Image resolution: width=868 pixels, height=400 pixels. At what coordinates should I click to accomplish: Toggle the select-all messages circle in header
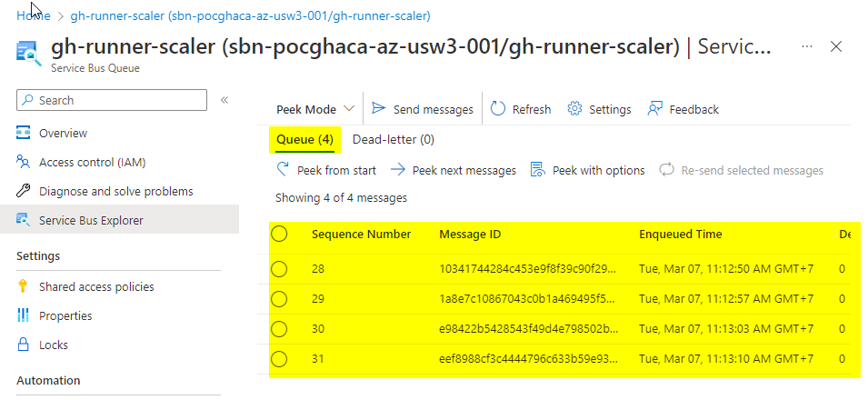tap(280, 235)
